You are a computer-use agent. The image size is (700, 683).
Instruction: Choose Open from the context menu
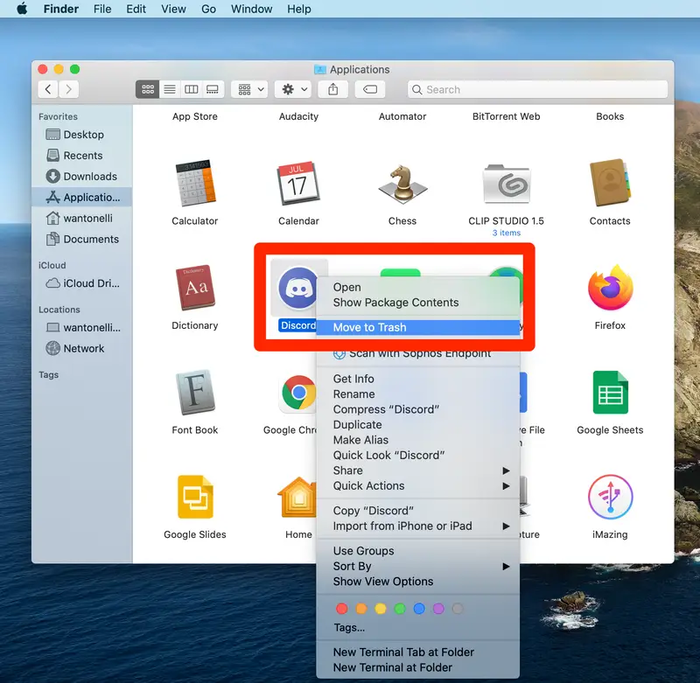[418, 287]
